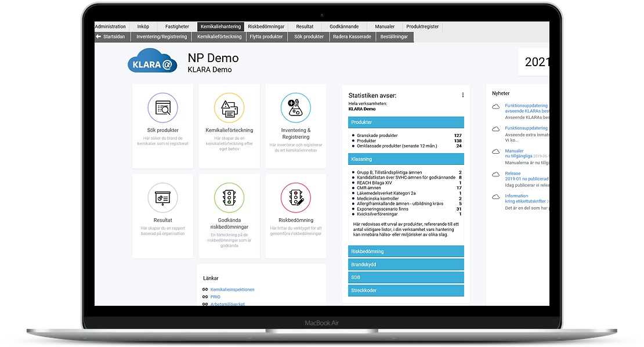Screen dimensions: 644x347
Task: Open the PRIO link
Action: click(x=215, y=297)
